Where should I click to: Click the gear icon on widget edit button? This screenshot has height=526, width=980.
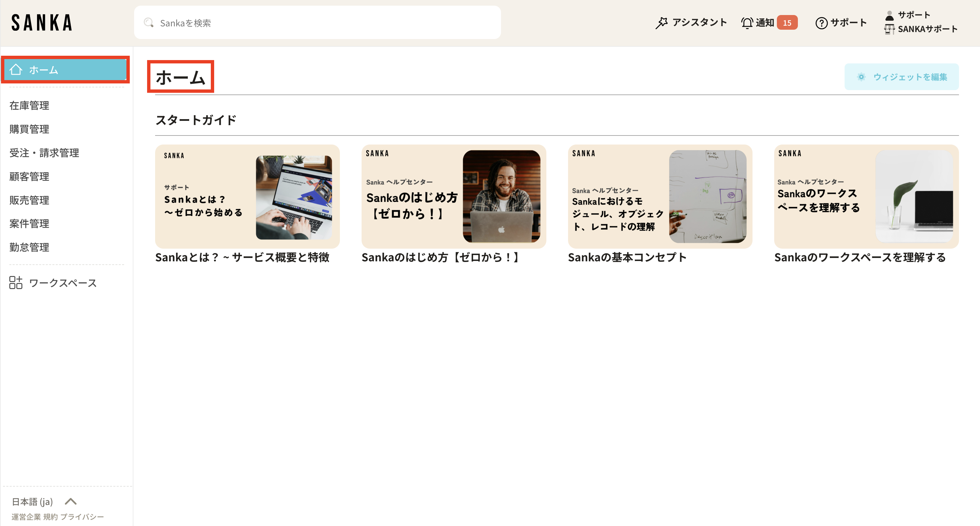[861, 77]
